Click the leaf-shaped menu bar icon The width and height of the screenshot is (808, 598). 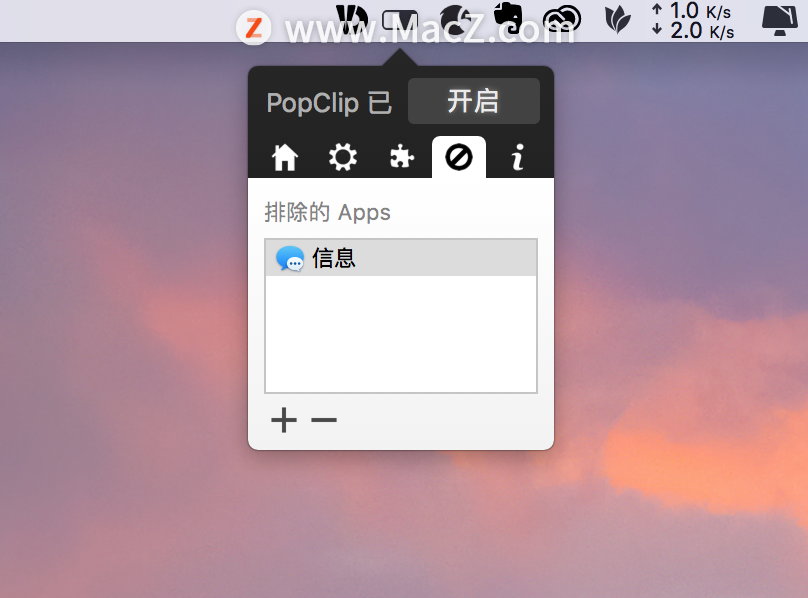point(617,21)
